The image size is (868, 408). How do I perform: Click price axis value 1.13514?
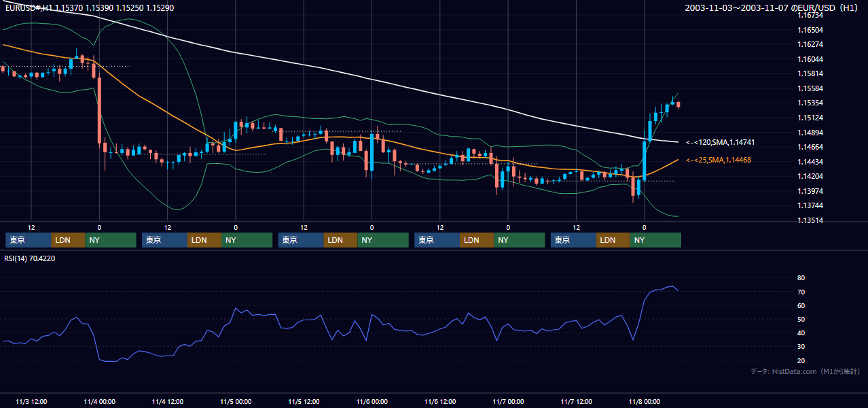click(x=810, y=220)
